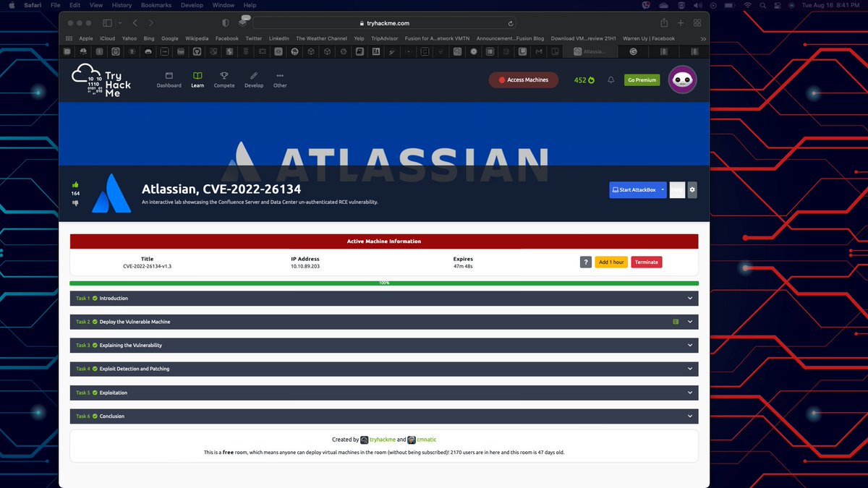Click the Access Machines button
868x488 pixels.
point(524,80)
